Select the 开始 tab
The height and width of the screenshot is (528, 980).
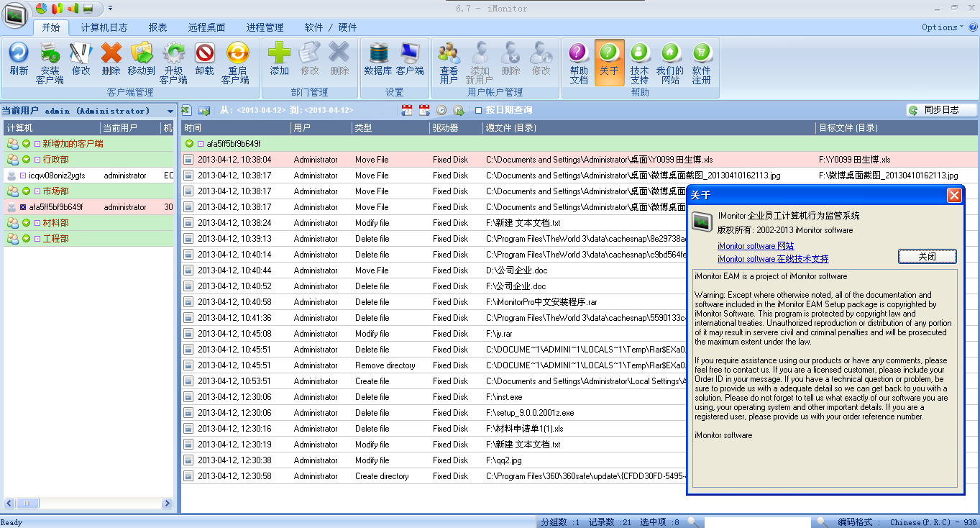click(51, 27)
